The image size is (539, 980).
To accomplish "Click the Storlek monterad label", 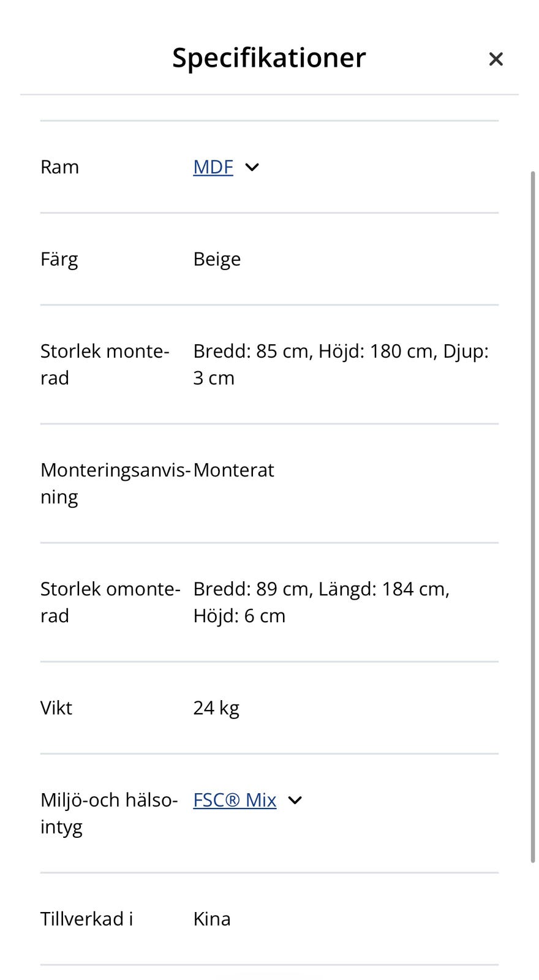I will point(105,364).
